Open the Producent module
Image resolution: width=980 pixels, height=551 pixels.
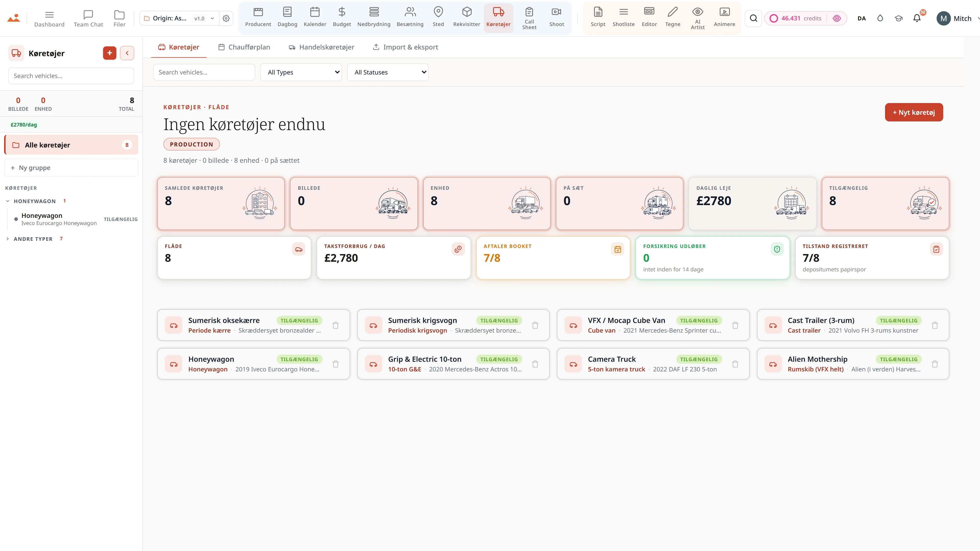coord(258,18)
